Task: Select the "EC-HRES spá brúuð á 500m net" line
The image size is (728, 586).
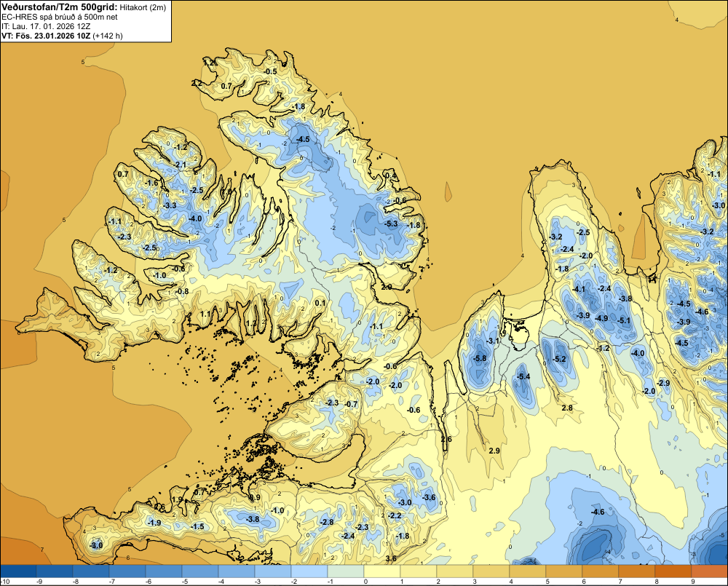Action: 60,17
